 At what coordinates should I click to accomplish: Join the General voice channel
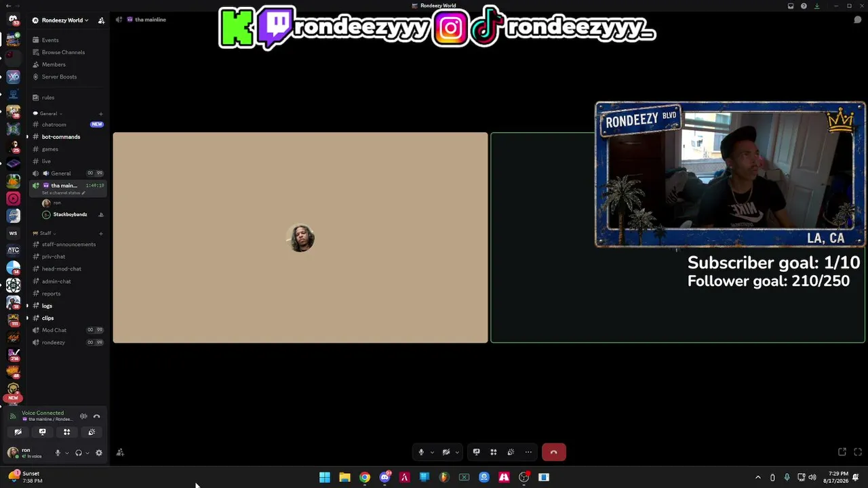click(x=66, y=174)
